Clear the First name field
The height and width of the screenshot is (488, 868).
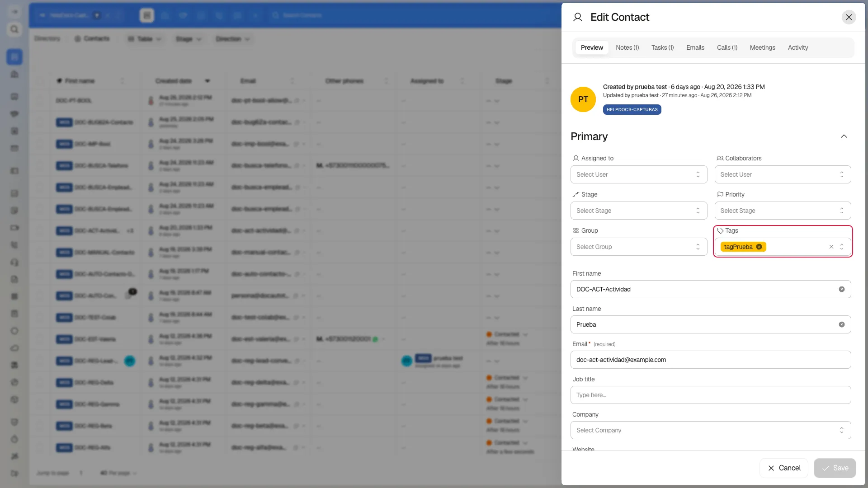(x=841, y=289)
